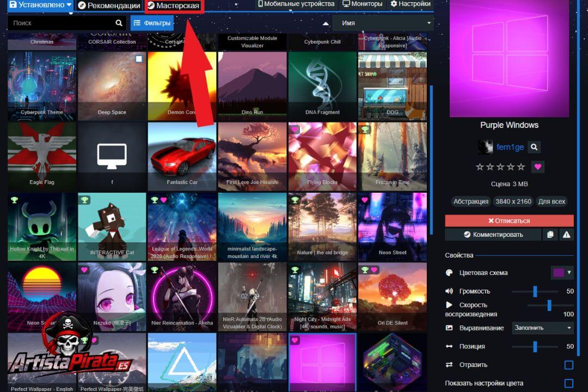The image size is (588, 392).
Task: Search wallpapers by author fern1ge
Action: click(x=534, y=147)
